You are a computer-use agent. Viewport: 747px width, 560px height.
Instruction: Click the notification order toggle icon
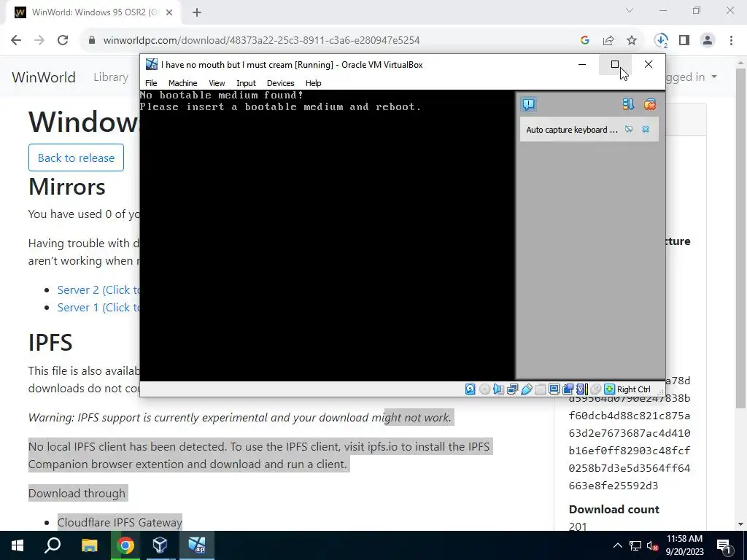[x=628, y=104]
